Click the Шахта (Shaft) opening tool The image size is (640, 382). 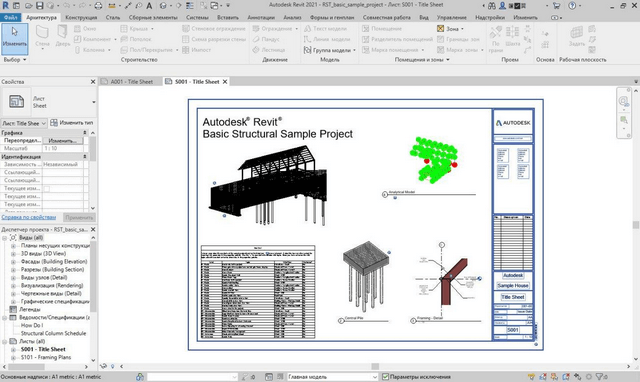[512, 36]
